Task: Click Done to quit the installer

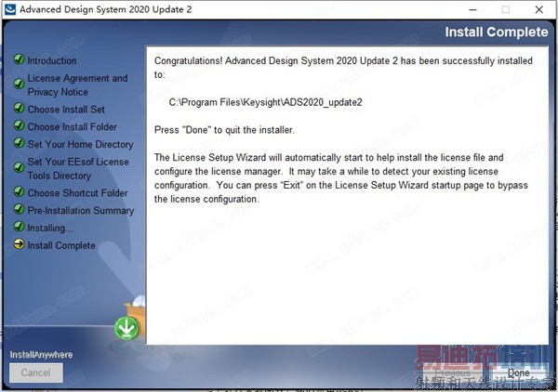Action: point(518,372)
